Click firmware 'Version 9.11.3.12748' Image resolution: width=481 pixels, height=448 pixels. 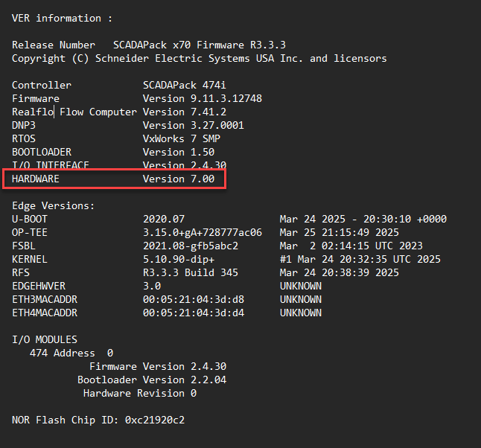pos(203,98)
